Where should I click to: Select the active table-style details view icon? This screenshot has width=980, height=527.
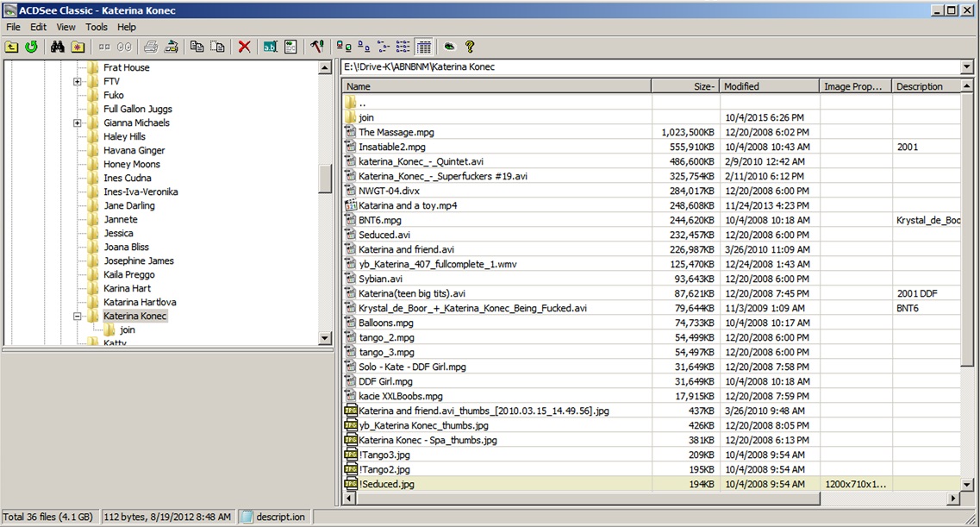[424, 47]
